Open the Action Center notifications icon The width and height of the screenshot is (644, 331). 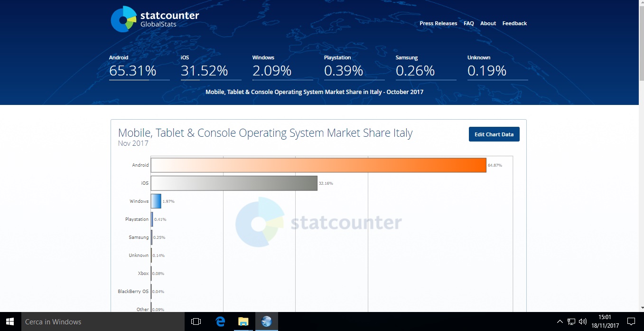coord(631,322)
